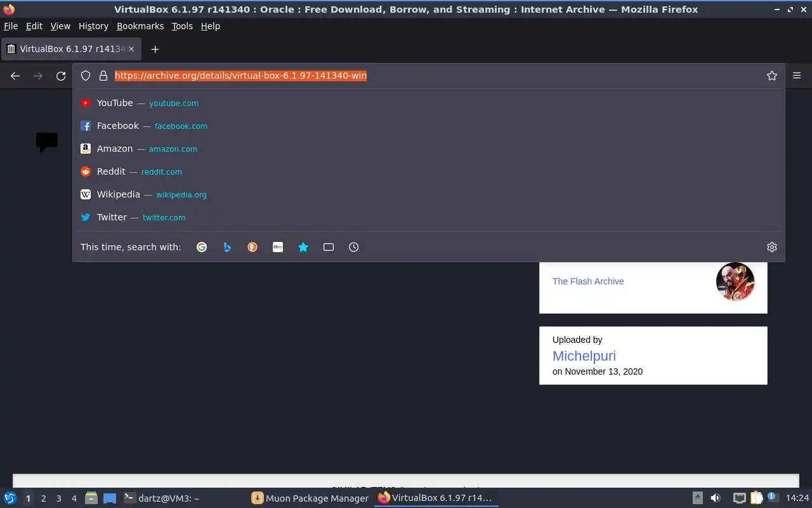Choose the YouTube suggestion
Image resolution: width=812 pixels, height=508 pixels.
tap(429, 103)
